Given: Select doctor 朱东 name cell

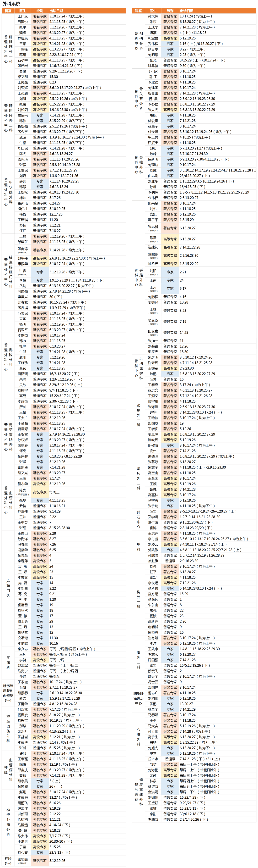Looking at the screenshot, I should point(153,22).
